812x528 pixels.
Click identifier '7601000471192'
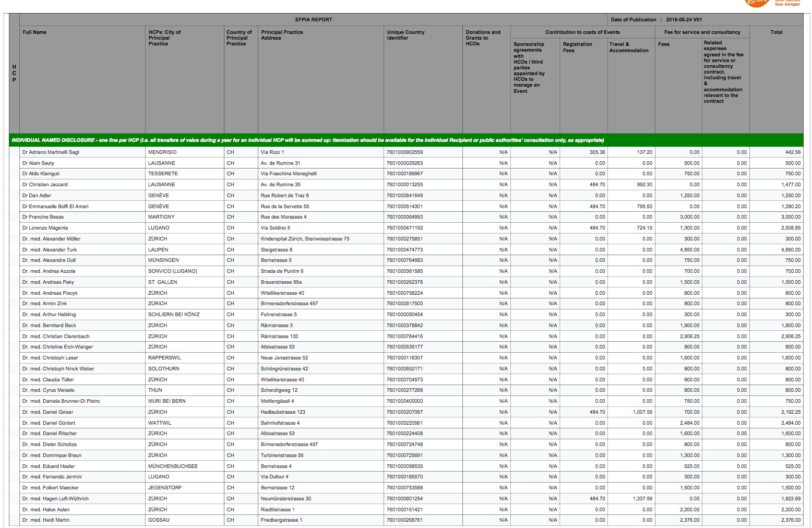(405, 228)
